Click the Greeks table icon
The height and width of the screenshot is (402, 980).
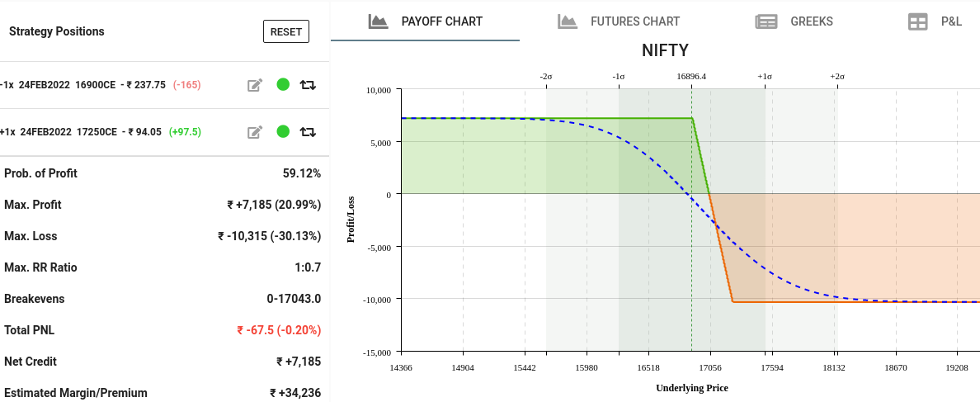click(x=766, y=21)
